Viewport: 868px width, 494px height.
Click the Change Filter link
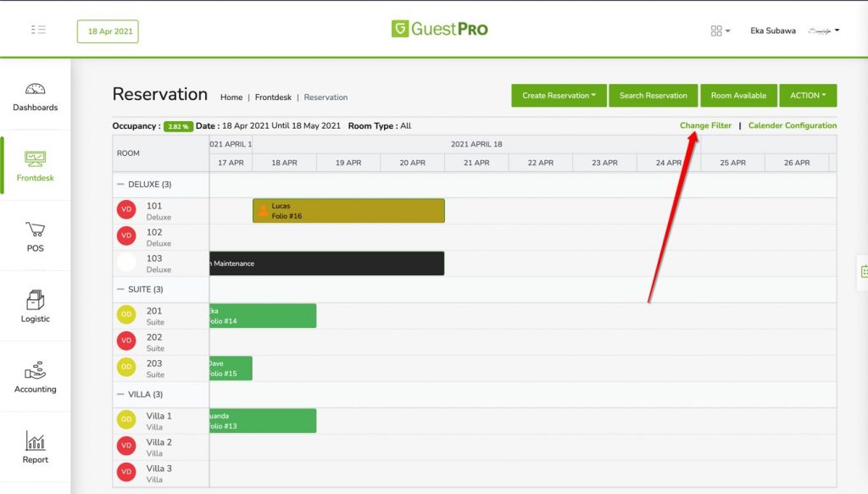tap(705, 125)
